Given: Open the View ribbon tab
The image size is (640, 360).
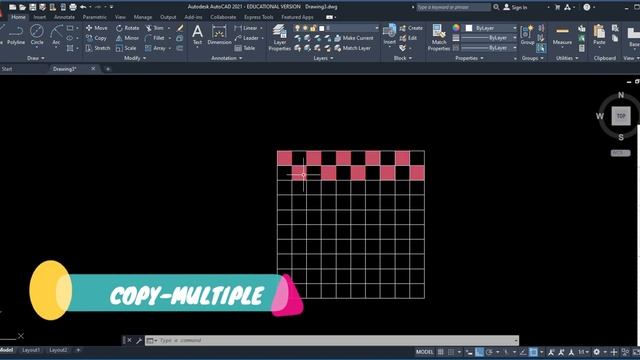Looking at the screenshot, I should coord(120,17).
